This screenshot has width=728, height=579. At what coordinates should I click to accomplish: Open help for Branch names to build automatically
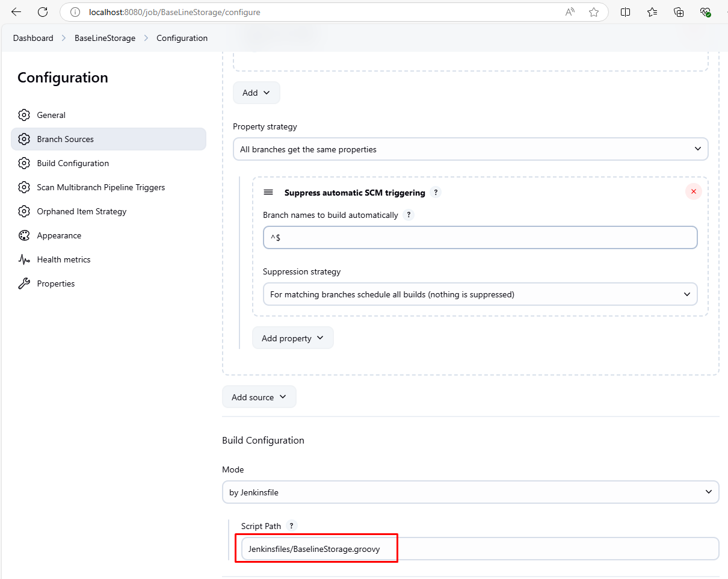click(409, 215)
